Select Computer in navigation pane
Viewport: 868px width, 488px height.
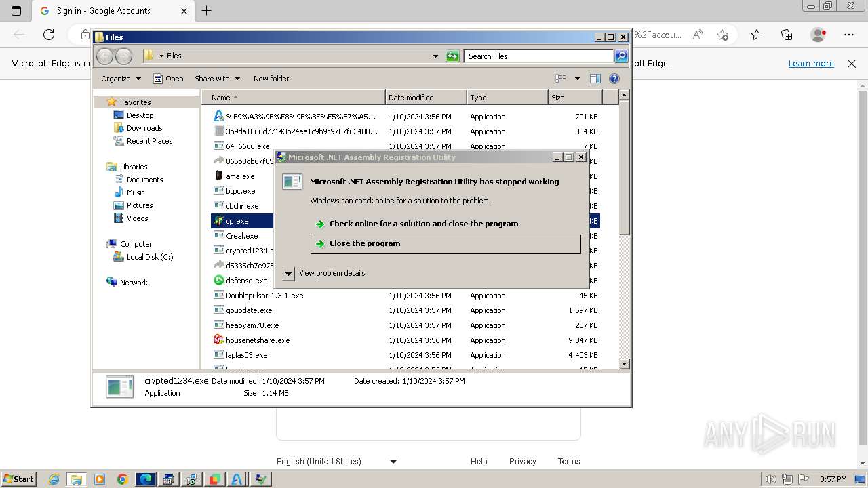tap(136, 244)
